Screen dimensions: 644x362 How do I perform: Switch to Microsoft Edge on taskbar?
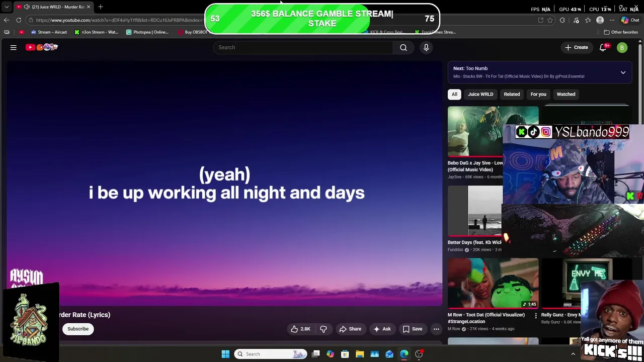tap(404, 354)
